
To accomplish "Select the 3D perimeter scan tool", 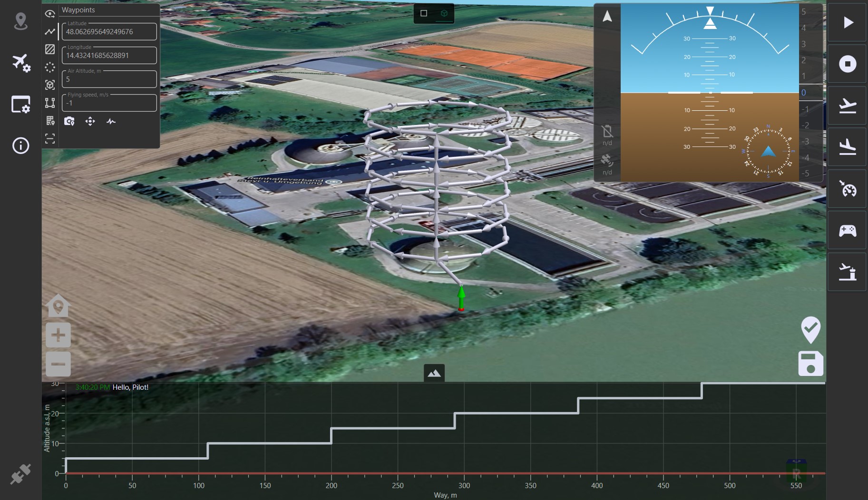I will pyautogui.click(x=50, y=85).
